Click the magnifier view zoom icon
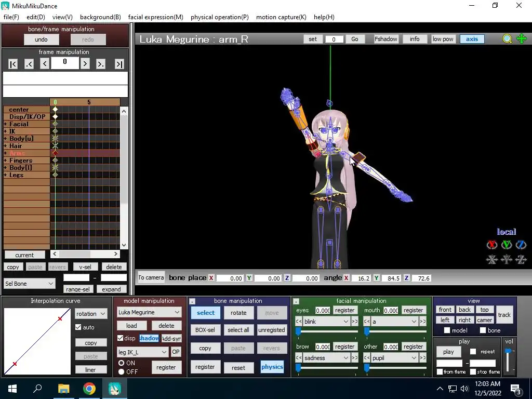 (507, 39)
